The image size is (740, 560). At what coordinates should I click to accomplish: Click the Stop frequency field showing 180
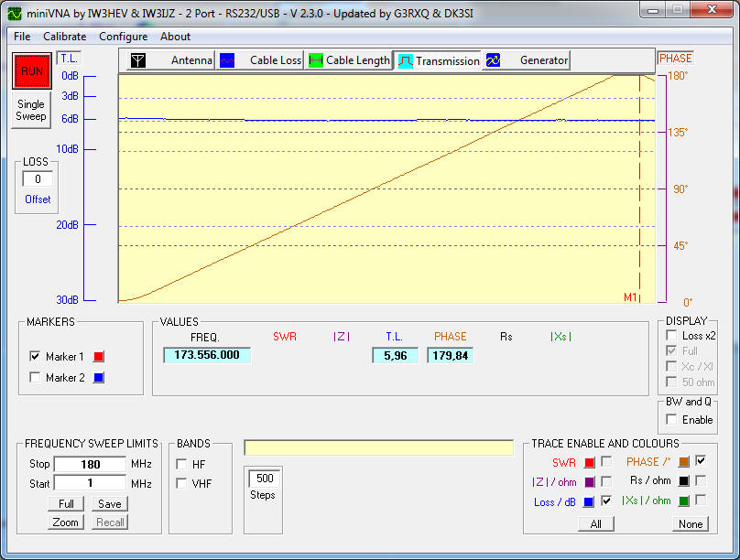coord(90,464)
